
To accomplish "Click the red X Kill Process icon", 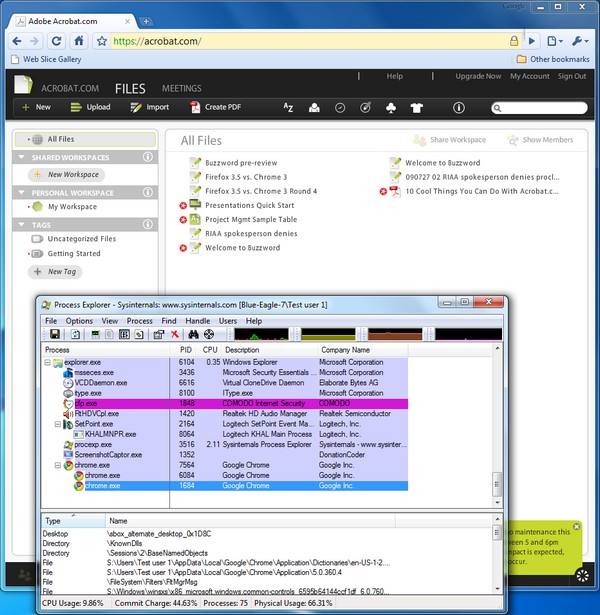I will [175, 334].
